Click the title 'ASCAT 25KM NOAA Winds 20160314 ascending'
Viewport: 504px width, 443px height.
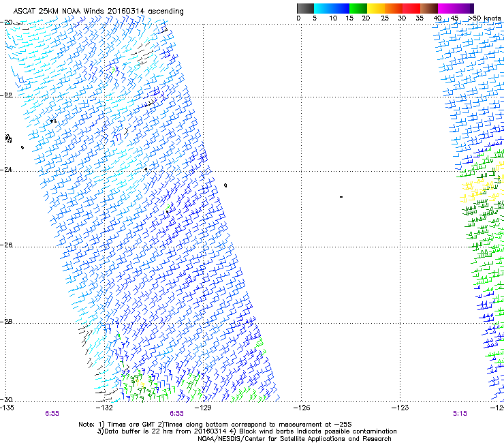(98, 12)
